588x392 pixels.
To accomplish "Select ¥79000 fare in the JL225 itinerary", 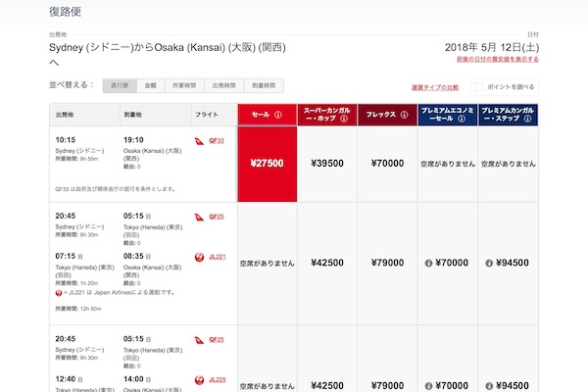I will click(x=387, y=385).
